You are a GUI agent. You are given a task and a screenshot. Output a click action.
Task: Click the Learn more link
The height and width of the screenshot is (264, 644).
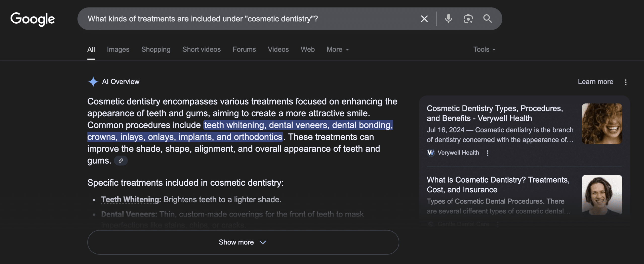point(595,82)
